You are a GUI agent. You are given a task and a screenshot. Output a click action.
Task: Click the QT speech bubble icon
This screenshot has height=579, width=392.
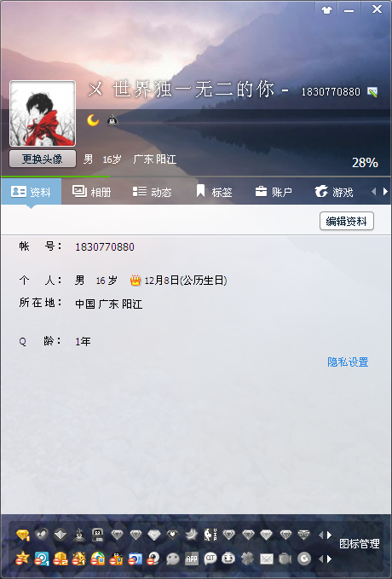[x=210, y=559]
